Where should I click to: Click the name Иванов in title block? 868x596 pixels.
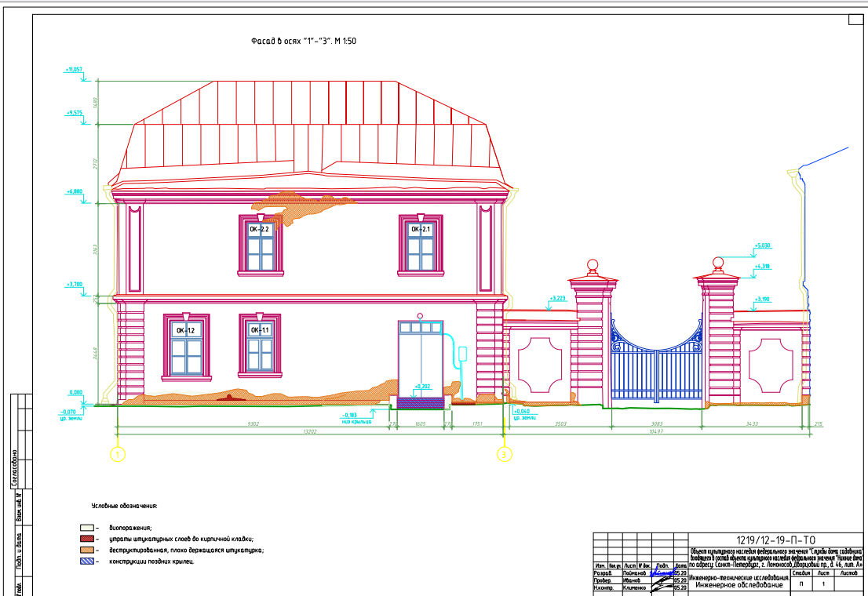coord(632,580)
